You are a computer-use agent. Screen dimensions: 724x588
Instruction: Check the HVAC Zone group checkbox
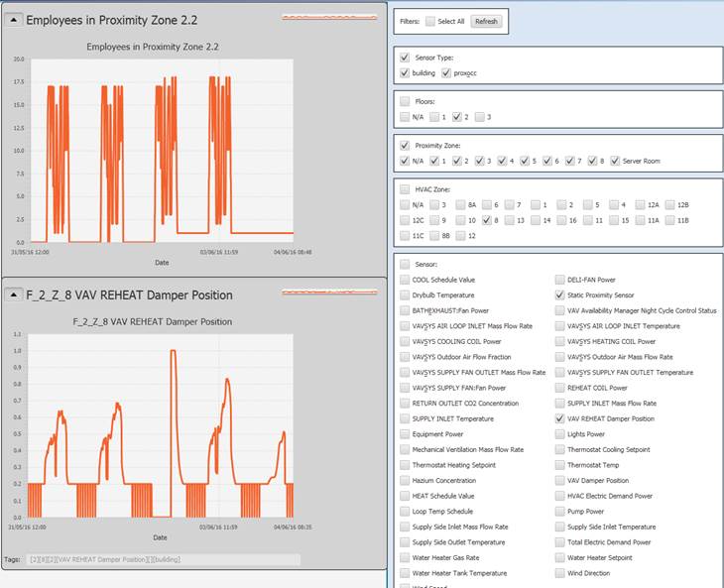405,189
